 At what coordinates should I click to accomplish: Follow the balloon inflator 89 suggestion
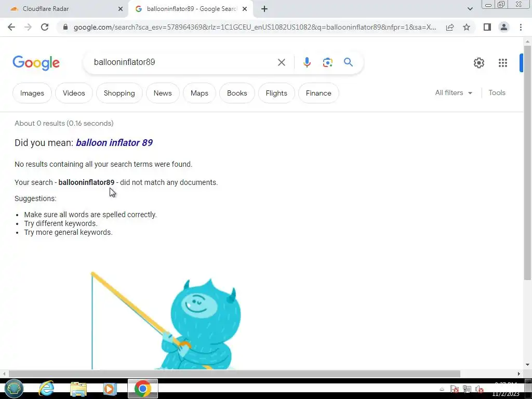[x=114, y=142]
